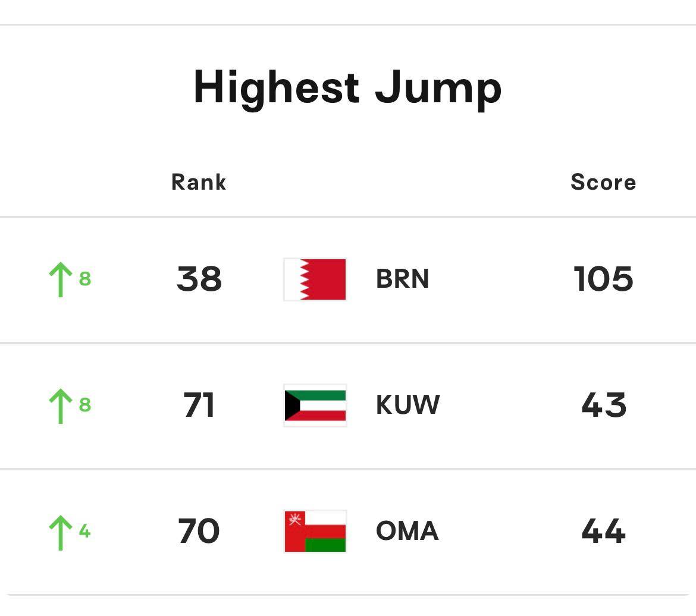Click the Bahrain flag icon

coord(315,279)
